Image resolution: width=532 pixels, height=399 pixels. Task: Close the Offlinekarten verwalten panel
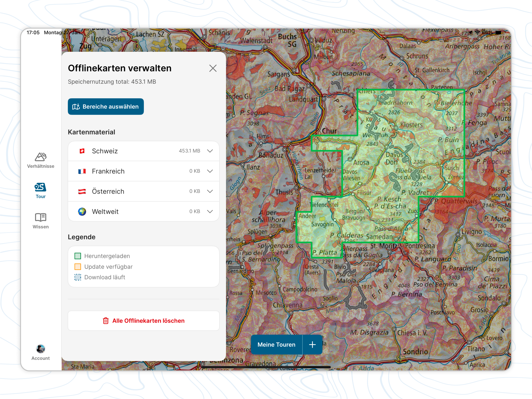tap(213, 68)
